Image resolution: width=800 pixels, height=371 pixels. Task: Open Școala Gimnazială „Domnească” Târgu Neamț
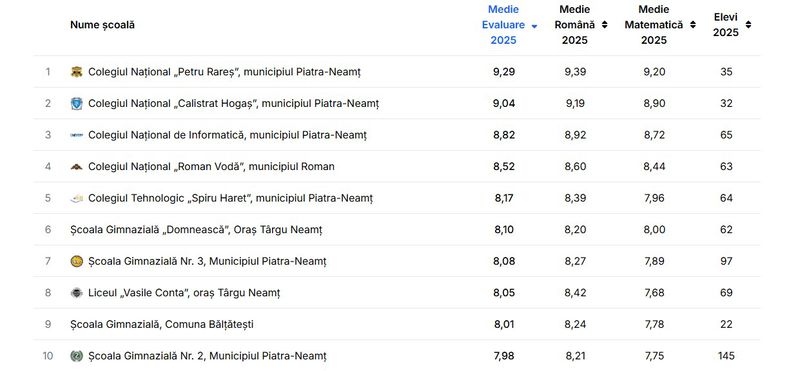tap(196, 230)
